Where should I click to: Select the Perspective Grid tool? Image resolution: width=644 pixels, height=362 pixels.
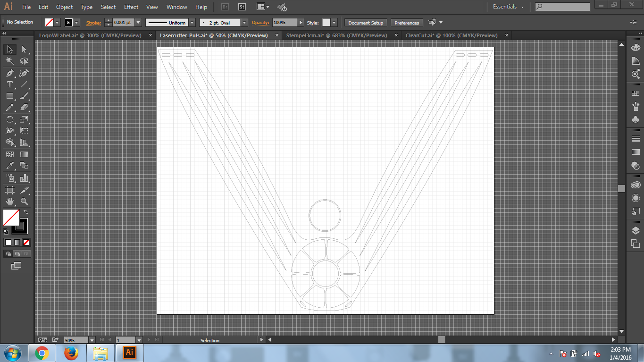[x=24, y=143]
